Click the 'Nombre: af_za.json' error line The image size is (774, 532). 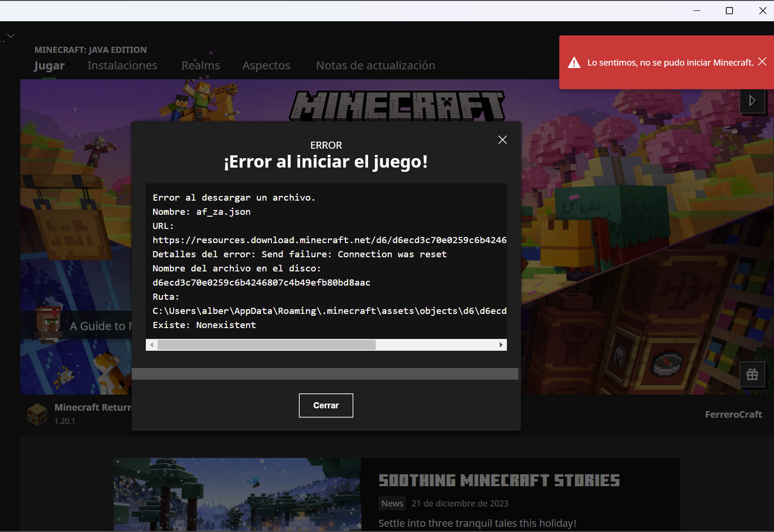point(202,212)
